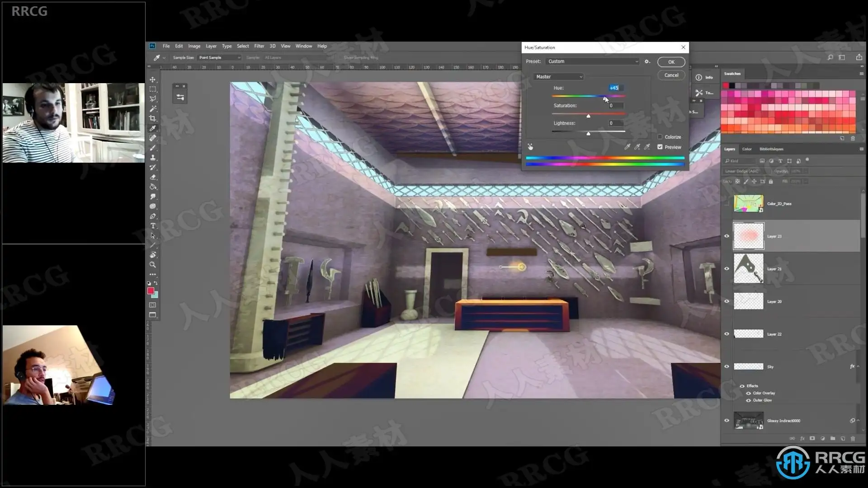Select the Crop tool
Image resolution: width=868 pixels, height=488 pixels.
tap(153, 118)
